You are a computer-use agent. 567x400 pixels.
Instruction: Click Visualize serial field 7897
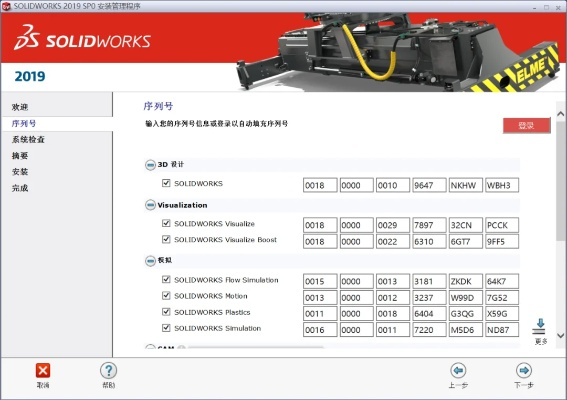(429, 225)
